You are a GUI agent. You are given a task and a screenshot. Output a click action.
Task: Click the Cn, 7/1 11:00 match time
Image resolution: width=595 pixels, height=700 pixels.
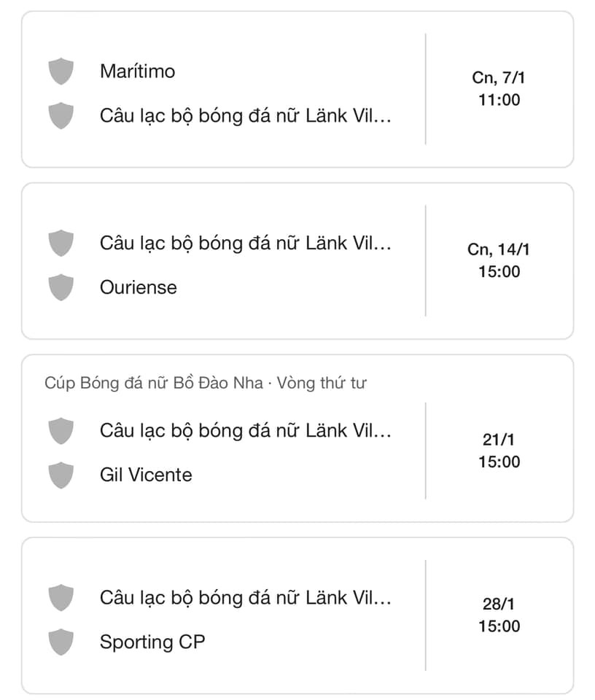pyautogui.click(x=499, y=88)
